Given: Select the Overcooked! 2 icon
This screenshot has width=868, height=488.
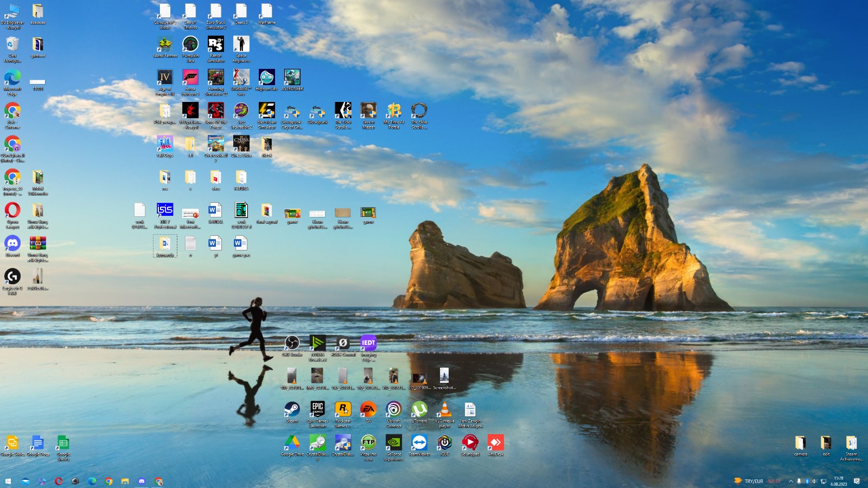Looking at the screenshot, I should pyautogui.click(x=216, y=149).
